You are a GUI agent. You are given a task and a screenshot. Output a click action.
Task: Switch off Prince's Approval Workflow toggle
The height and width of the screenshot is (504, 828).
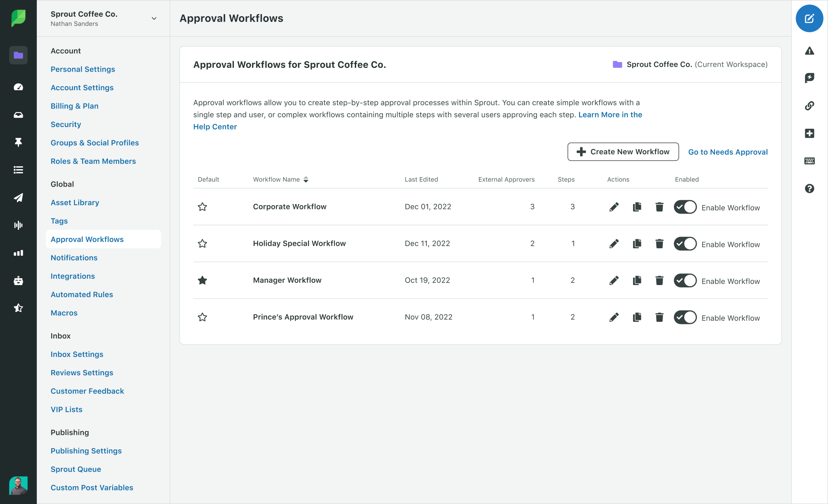[x=685, y=317]
